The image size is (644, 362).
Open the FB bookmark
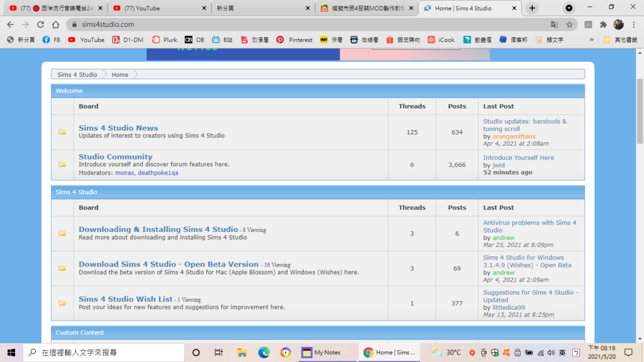pyautogui.click(x=52, y=40)
